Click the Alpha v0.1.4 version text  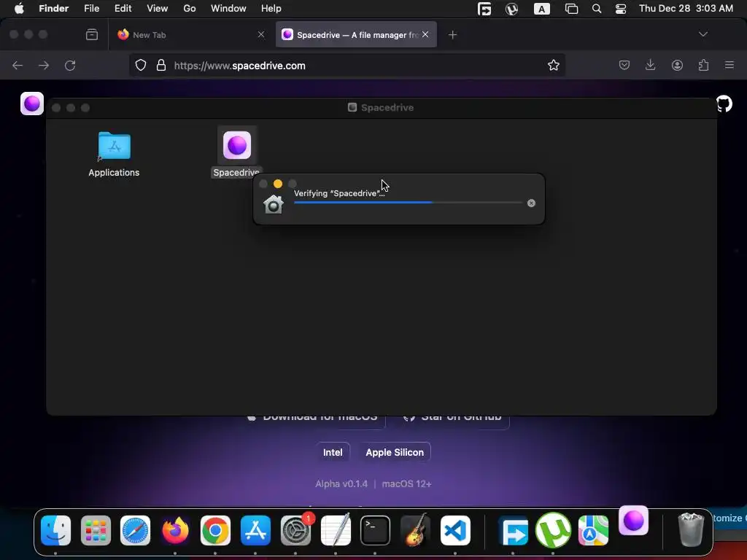341,484
